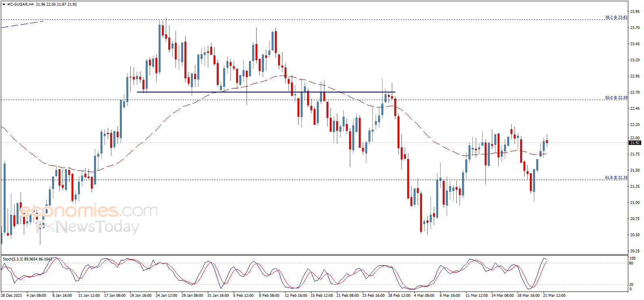The image size is (644, 300).
Task: Click the 23.95 price axis label
Action: [635, 12]
